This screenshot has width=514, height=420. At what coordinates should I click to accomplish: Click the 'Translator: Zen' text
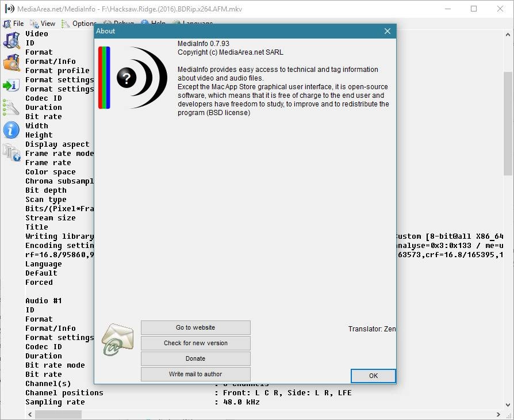click(372, 329)
